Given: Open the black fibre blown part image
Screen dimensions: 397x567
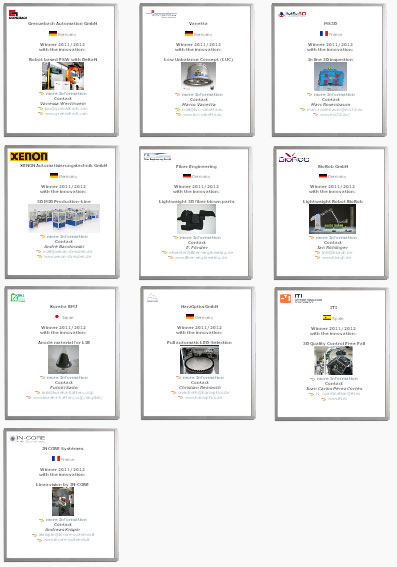Looking at the screenshot, I should 196,219.
